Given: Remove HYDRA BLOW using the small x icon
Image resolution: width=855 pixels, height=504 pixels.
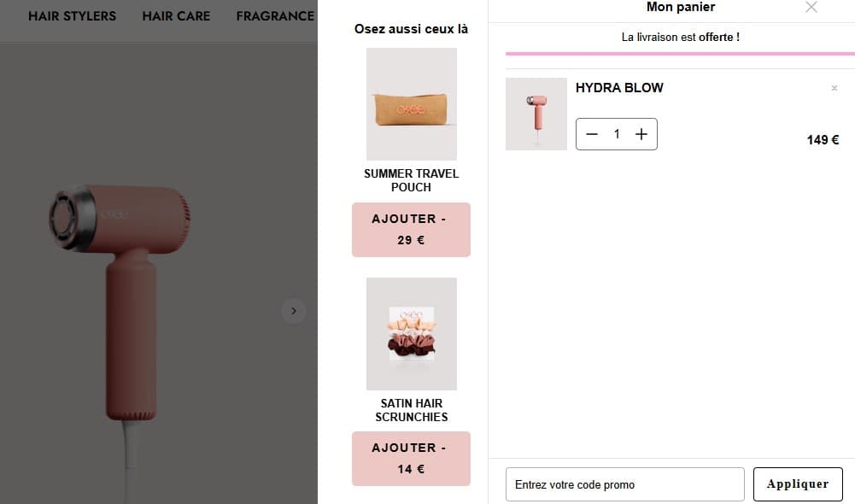Looking at the screenshot, I should point(835,87).
